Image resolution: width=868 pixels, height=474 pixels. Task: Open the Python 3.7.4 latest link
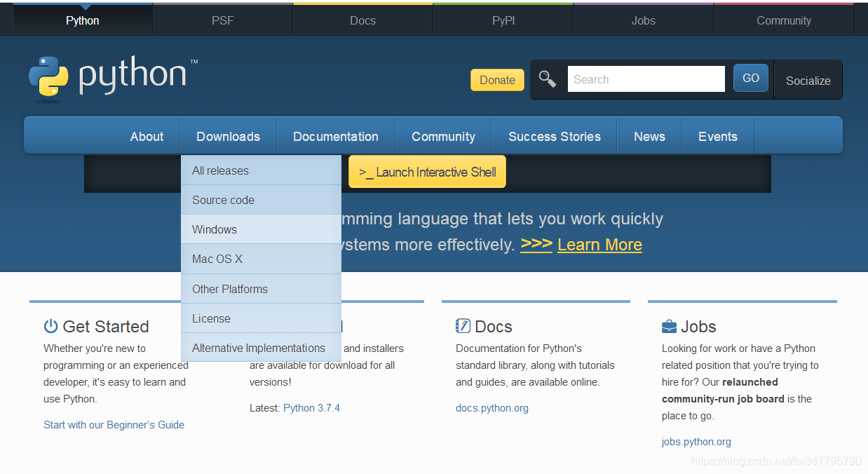[x=311, y=408]
